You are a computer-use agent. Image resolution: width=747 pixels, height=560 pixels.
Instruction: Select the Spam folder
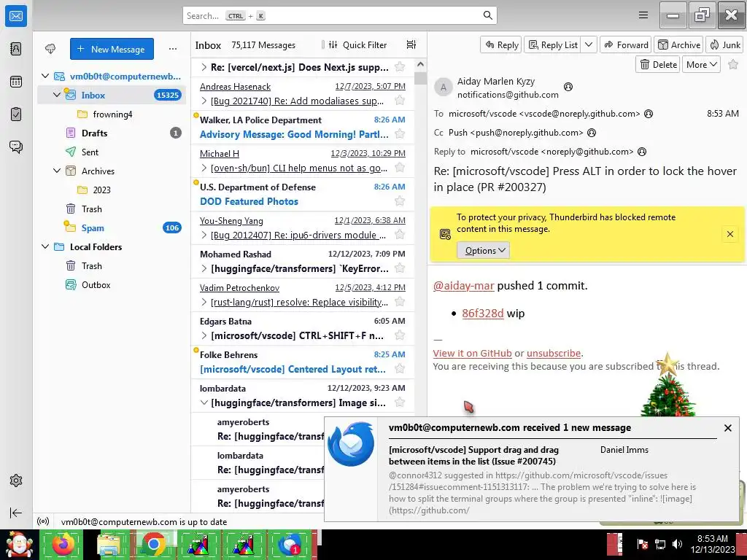pyautogui.click(x=112, y=227)
